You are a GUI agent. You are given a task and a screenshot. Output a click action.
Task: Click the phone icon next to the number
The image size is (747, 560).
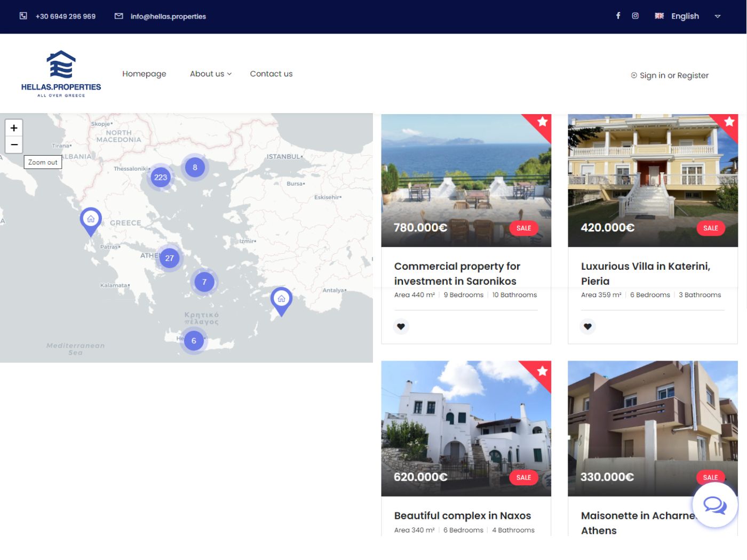[x=22, y=15]
